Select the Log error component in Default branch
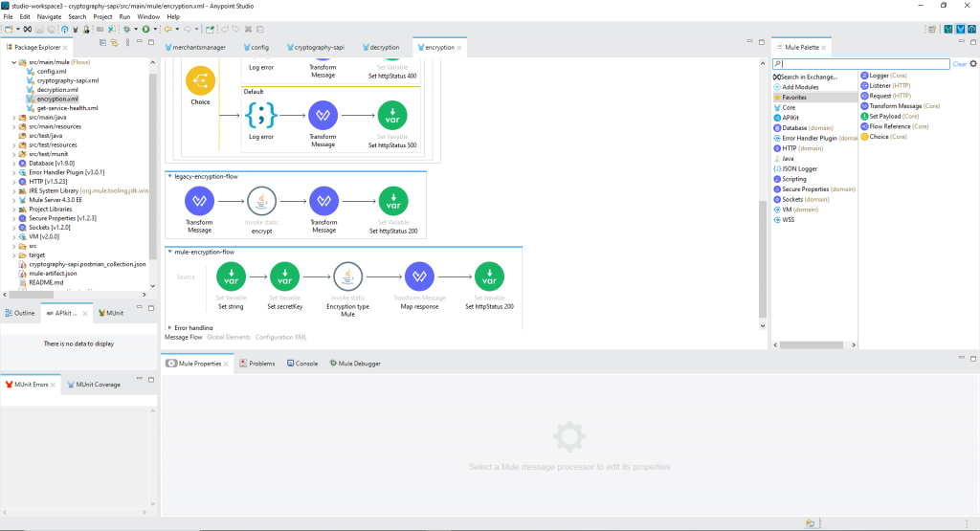 tap(261, 116)
